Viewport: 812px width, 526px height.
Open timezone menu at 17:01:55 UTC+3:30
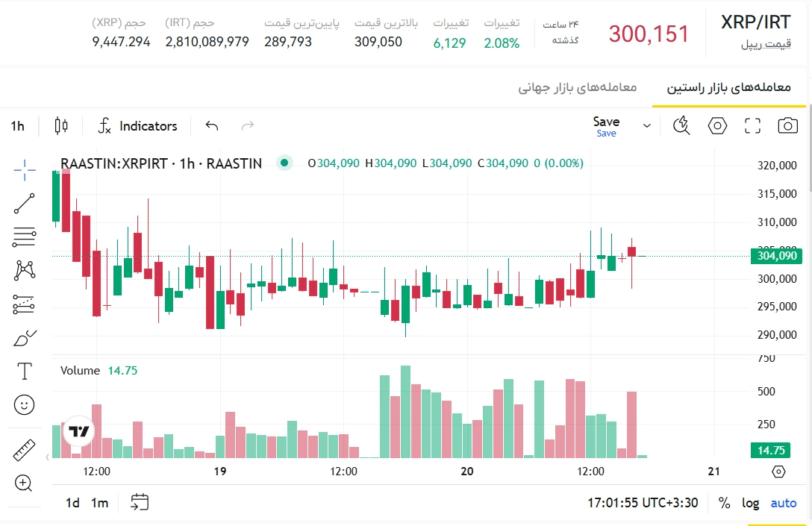[x=643, y=503]
